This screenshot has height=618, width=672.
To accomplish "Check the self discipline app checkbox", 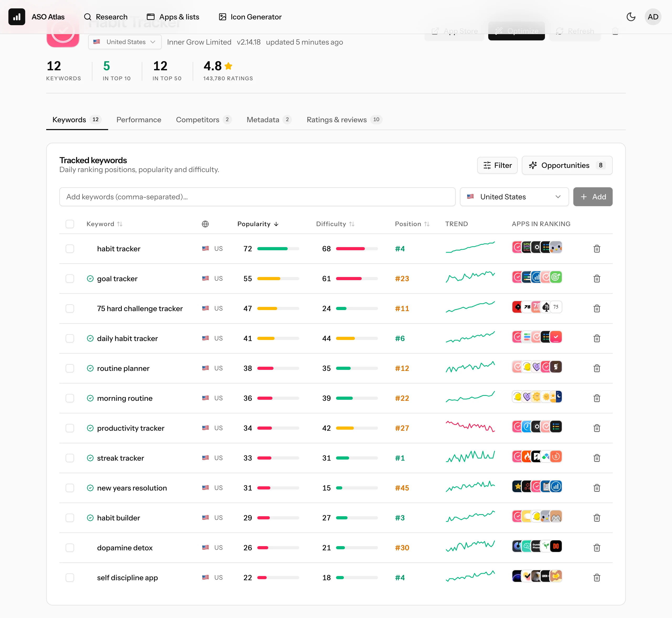I will (x=70, y=578).
